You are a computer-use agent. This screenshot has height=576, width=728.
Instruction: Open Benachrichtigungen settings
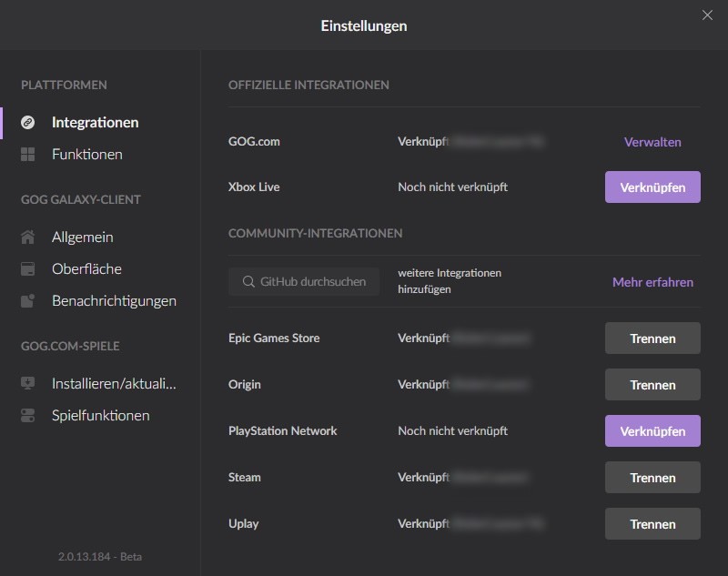pyautogui.click(x=115, y=301)
